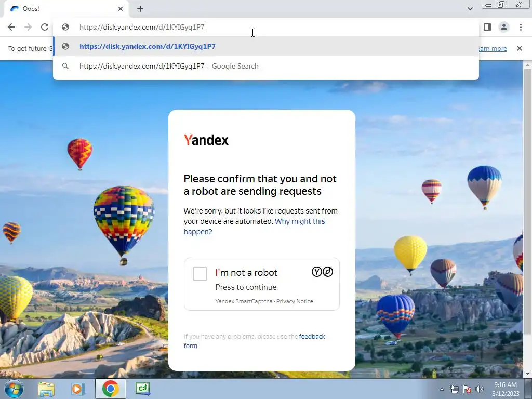Click the Press to continue text
532x399 pixels.
246,287
